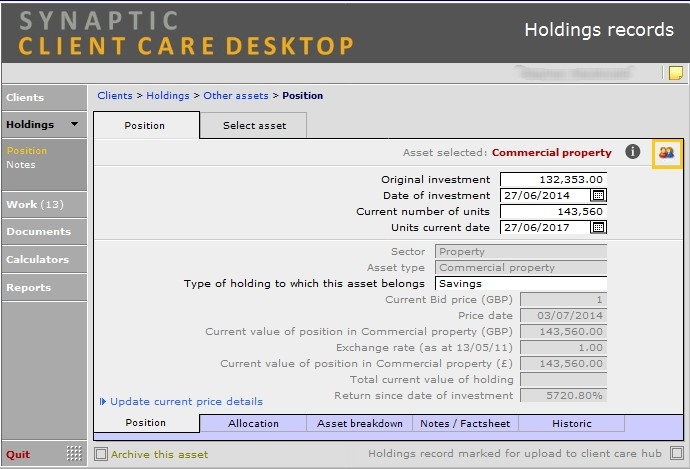Click the Current number of units field
690x469 pixels.
(x=553, y=211)
